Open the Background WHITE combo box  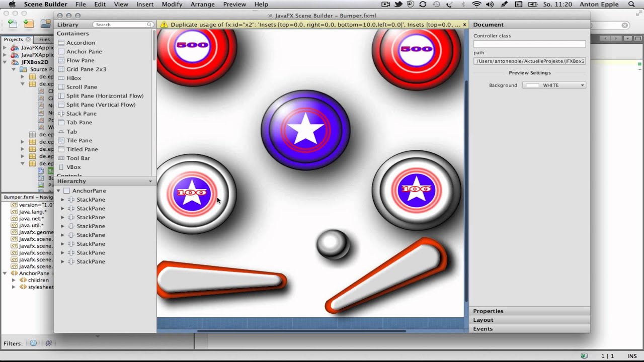[554, 85]
